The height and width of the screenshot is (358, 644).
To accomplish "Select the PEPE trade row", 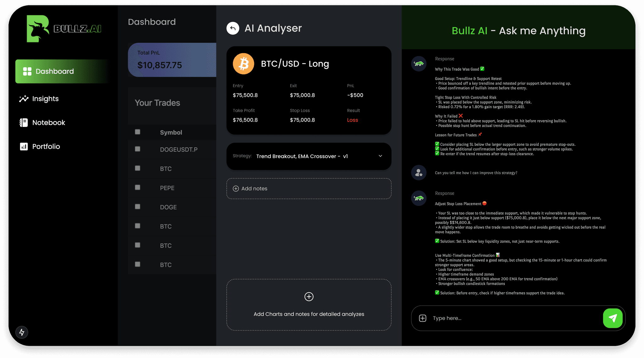I will pos(172,188).
